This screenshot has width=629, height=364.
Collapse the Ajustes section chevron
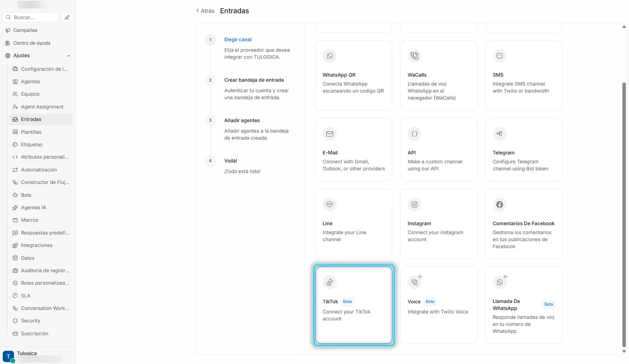69,56
